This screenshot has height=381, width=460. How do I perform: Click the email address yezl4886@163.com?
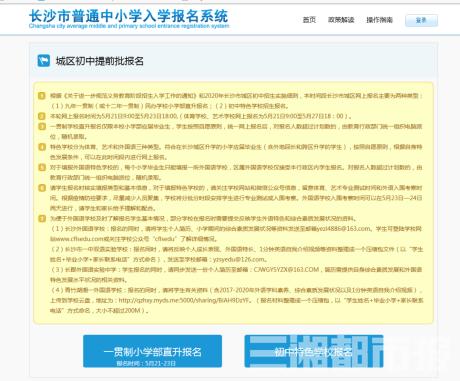[x=343, y=229]
